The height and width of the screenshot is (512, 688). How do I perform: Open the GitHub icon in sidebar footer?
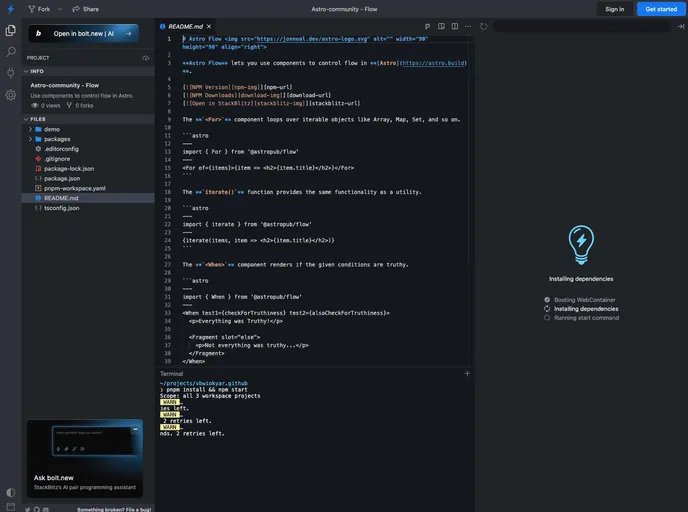pos(37,509)
